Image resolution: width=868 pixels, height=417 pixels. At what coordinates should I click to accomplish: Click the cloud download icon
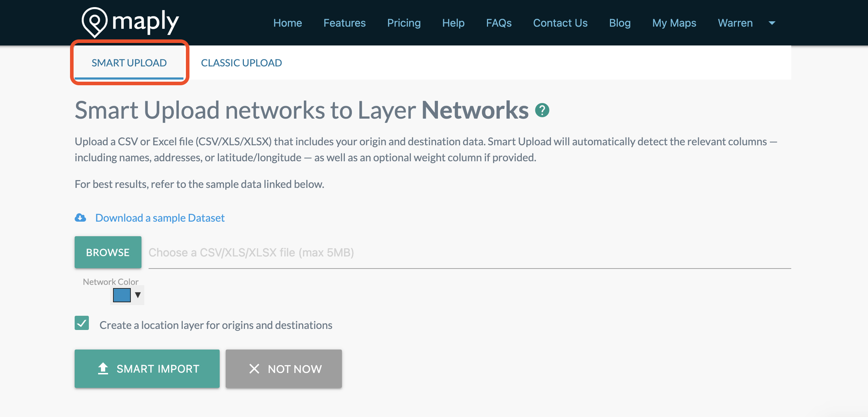[80, 218]
